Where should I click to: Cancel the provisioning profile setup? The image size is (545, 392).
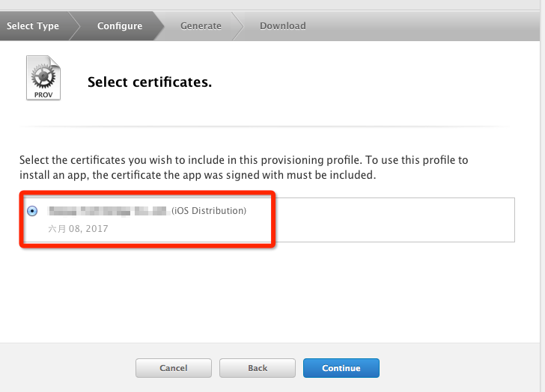point(174,368)
